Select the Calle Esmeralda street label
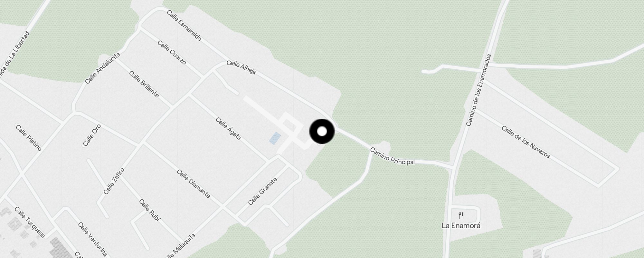644x258 pixels. click(184, 25)
